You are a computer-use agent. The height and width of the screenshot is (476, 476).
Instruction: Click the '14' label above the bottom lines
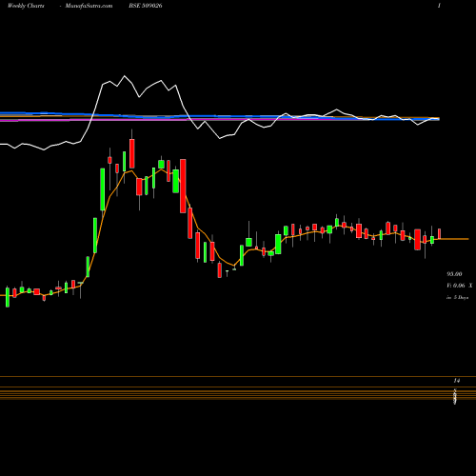tap(457, 380)
